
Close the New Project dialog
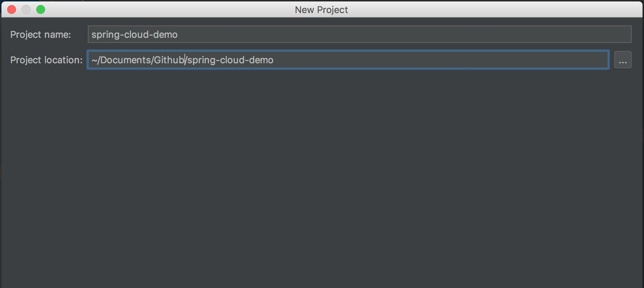pyautogui.click(x=12, y=10)
